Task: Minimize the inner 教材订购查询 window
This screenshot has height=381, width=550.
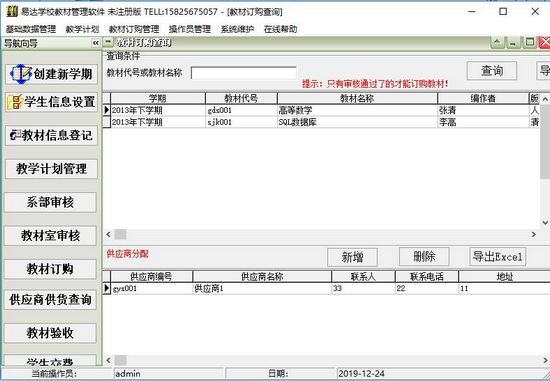Action: tap(513, 42)
